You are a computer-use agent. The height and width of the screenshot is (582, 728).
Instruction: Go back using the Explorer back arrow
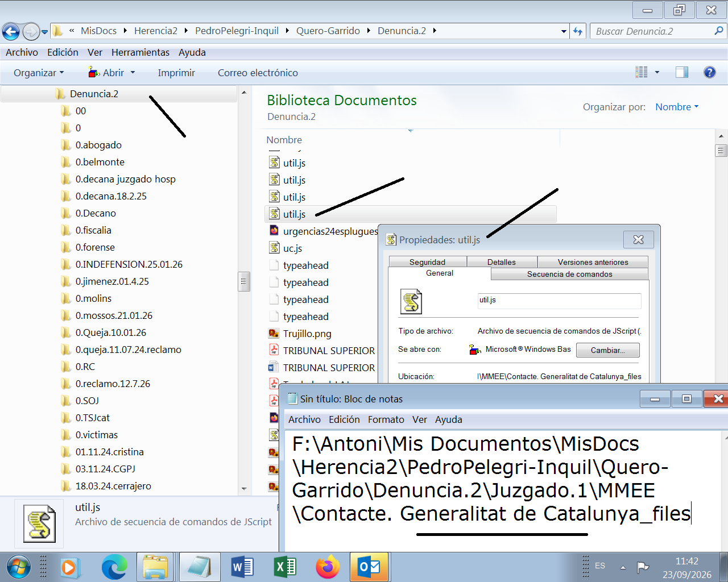11,31
